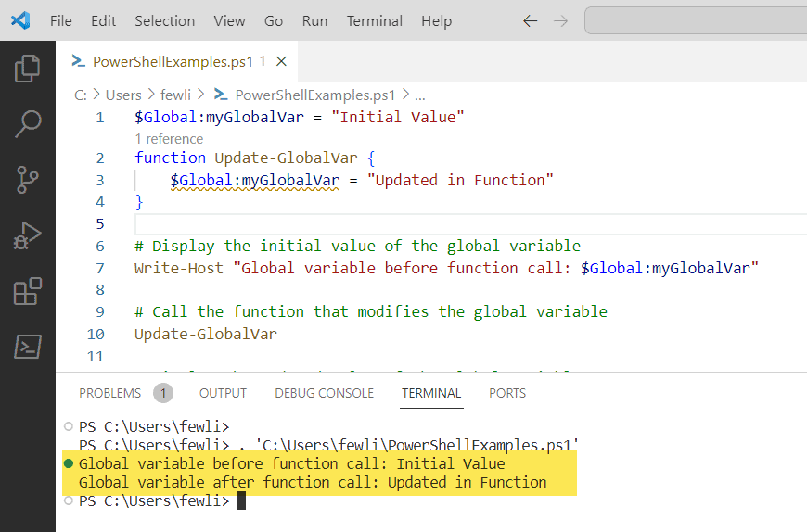Click the Users breadcrumb segment
807x532 pixels.
tap(123, 95)
